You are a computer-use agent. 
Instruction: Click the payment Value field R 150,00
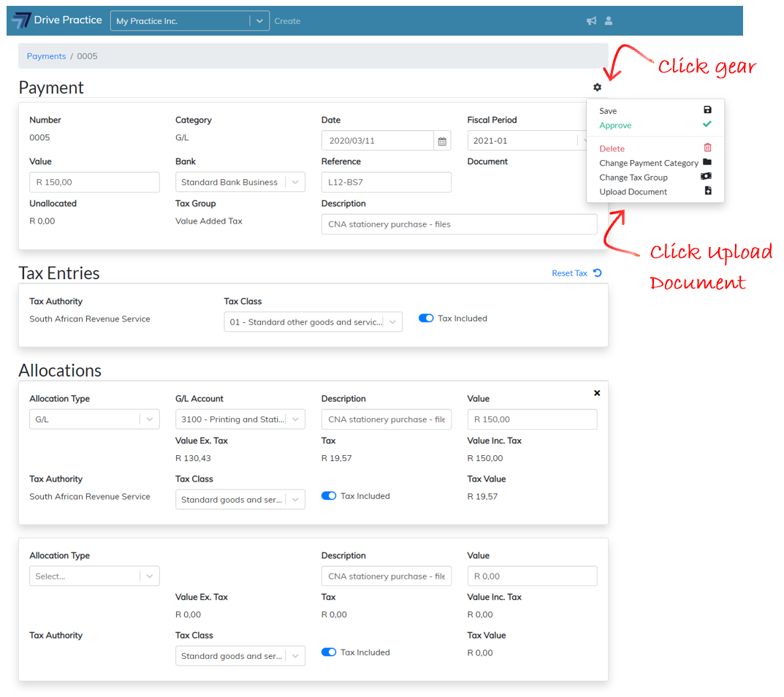pyautogui.click(x=94, y=183)
